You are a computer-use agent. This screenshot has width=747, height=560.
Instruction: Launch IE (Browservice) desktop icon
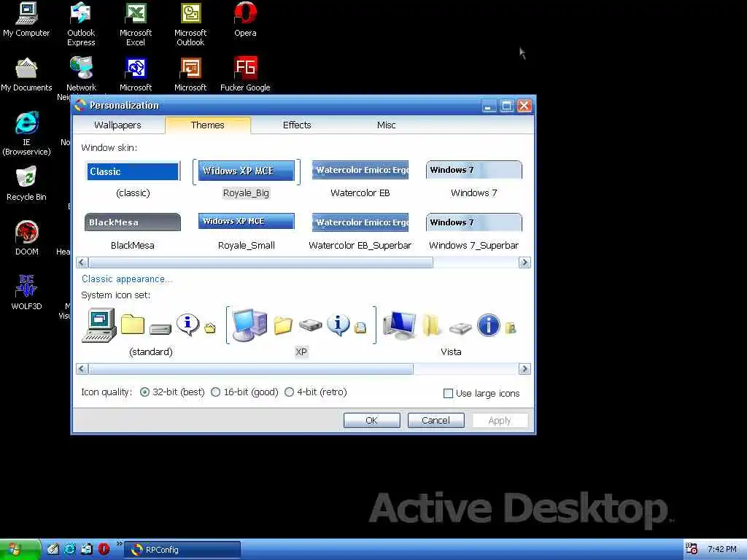[26, 133]
